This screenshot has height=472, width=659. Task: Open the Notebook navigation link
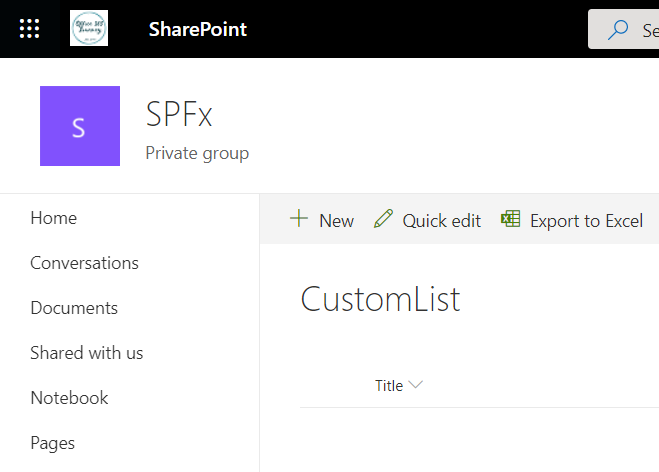(x=69, y=398)
